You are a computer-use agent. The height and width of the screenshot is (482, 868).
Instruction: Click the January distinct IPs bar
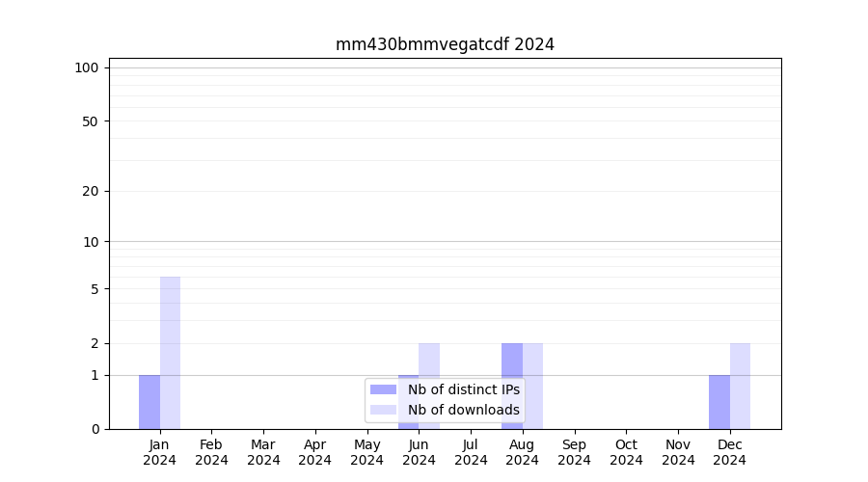tap(149, 402)
